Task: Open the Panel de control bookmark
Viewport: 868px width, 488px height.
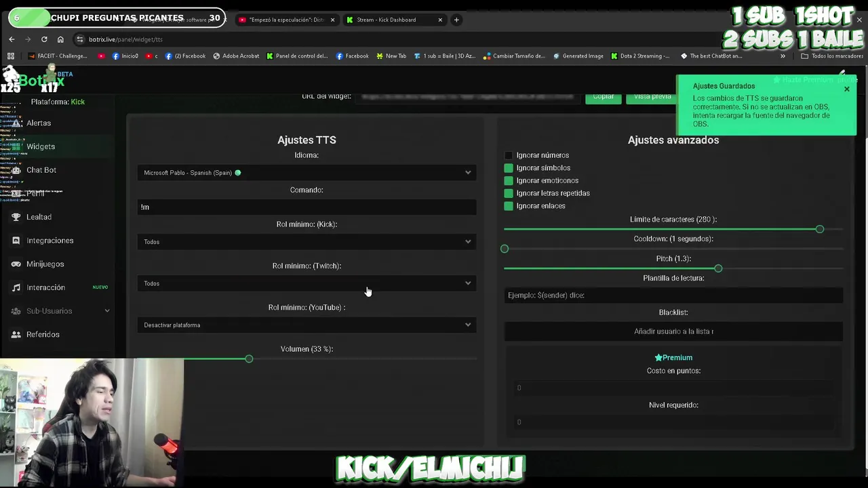Action: (x=297, y=56)
